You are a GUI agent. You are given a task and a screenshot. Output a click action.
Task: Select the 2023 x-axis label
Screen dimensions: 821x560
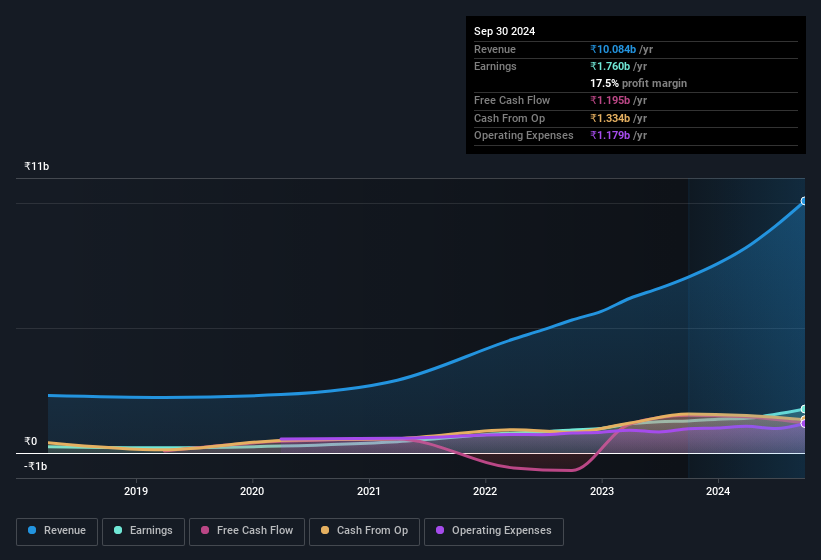coord(602,491)
